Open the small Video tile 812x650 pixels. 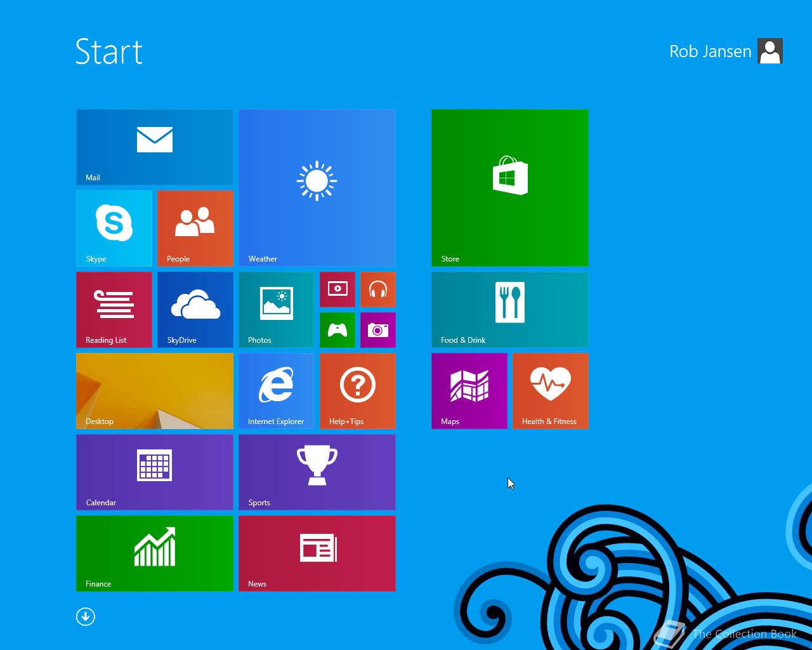pos(337,289)
